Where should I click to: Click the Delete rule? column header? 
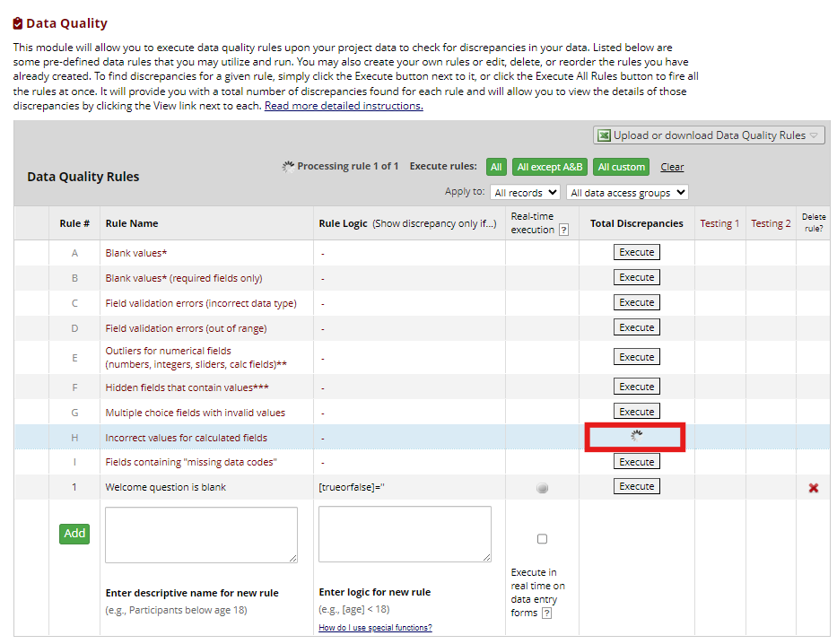(814, 222)
